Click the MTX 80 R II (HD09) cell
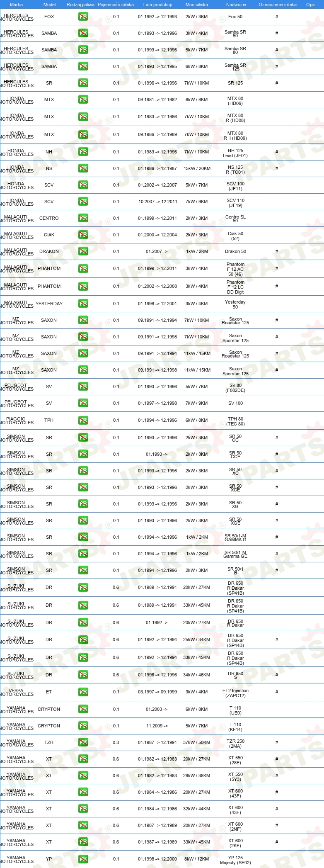The image size is (324, 868). [x=235, y=136]
